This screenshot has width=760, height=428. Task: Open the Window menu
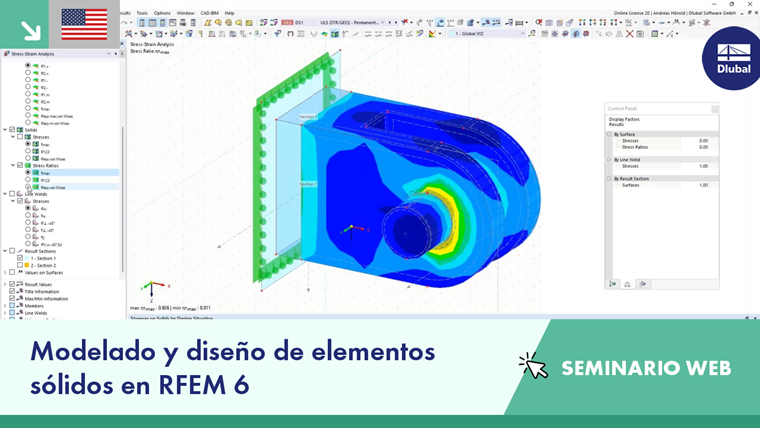click(x=186, y=13)
